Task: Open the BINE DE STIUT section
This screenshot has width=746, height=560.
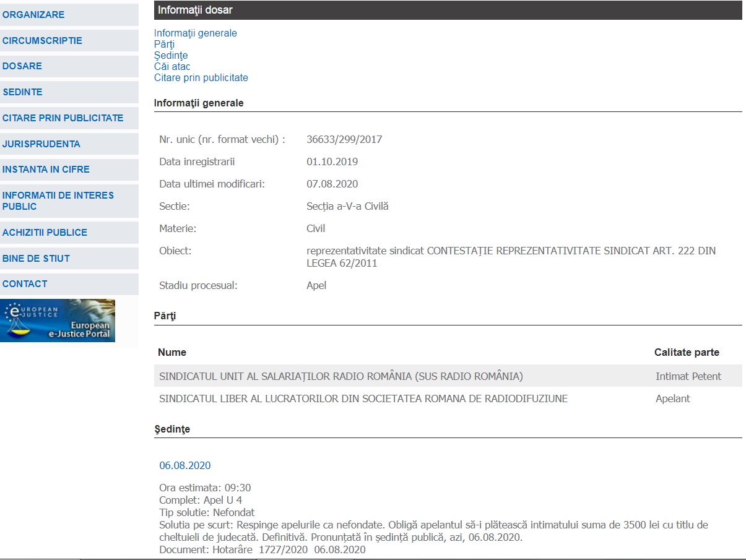Action: click(x=36, y=259)
